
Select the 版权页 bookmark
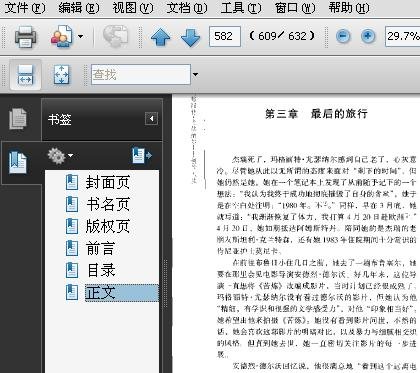(108, 226)
